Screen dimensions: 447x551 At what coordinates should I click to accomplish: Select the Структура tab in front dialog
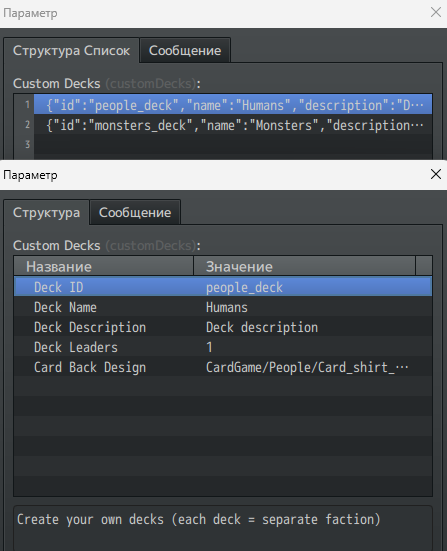(x=46, y=213)
